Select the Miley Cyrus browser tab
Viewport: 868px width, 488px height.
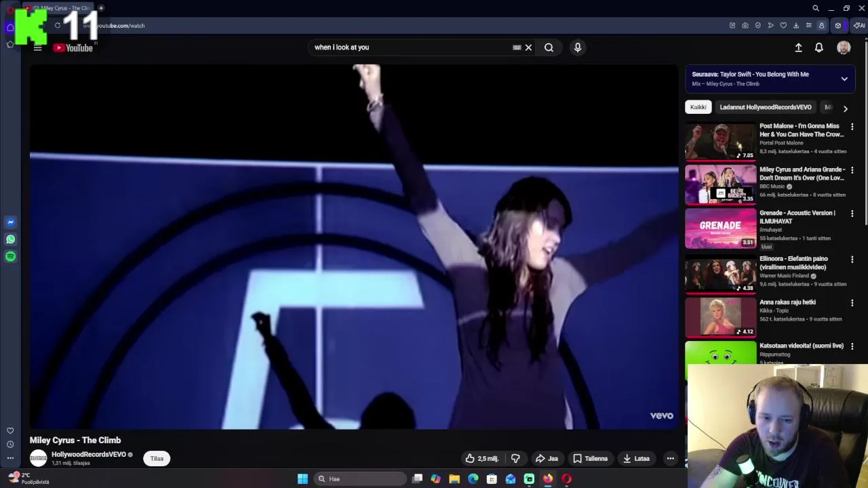60,8
